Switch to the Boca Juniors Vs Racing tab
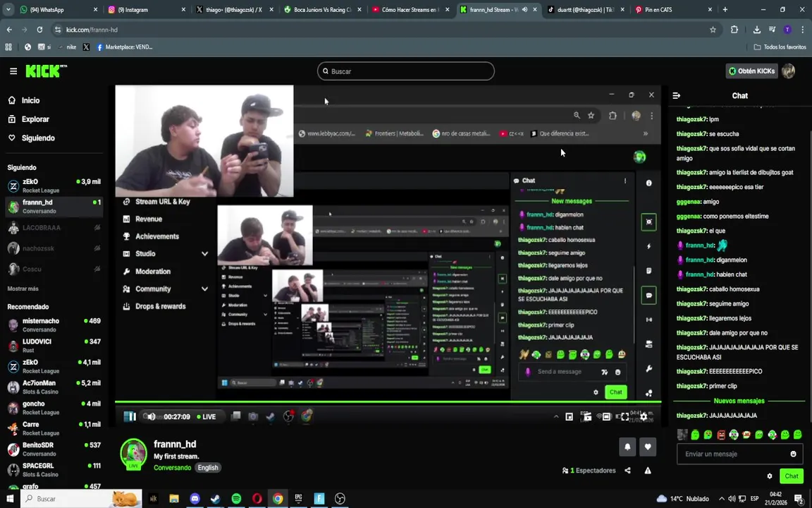This screenshot has width=812, height=508. tap(321, 9)
